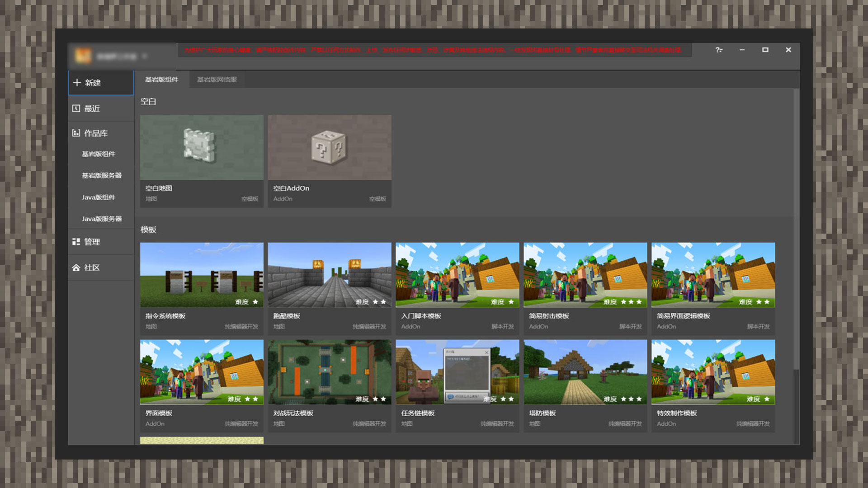Open the 塔防模板 tower defense thumbnail
Screen dimensions: 868x488
585,372
